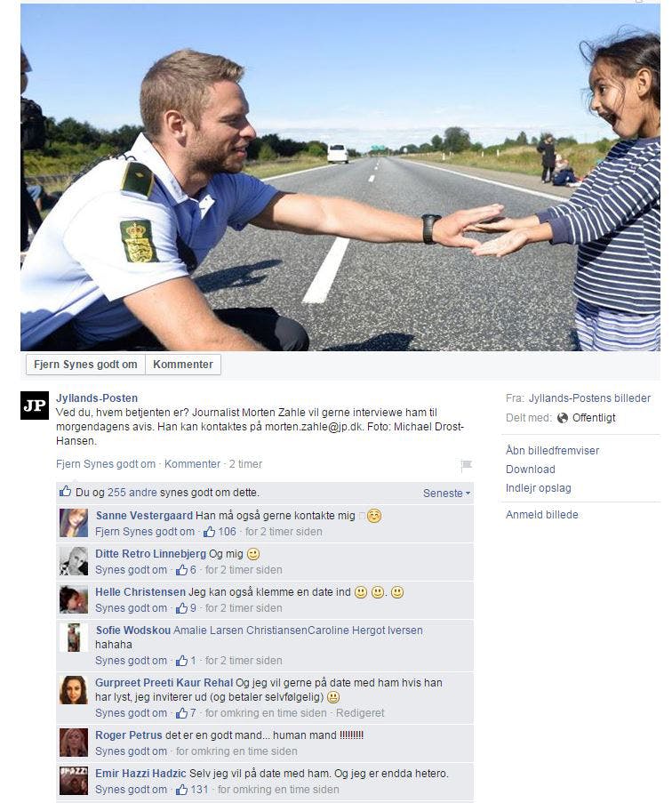Open Åbn billedfremviser option
The image size is (672, 803).
(552, 451)
